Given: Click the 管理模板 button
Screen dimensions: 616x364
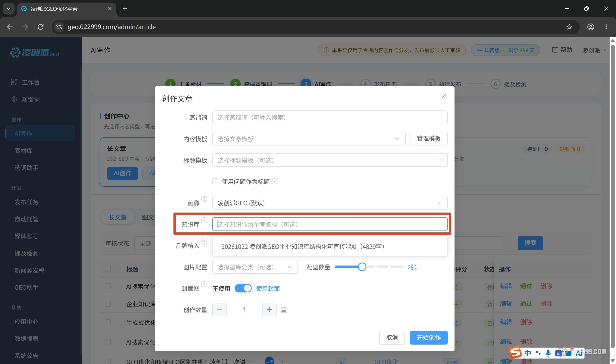Looking at the screenshot, I should [429, 139].
